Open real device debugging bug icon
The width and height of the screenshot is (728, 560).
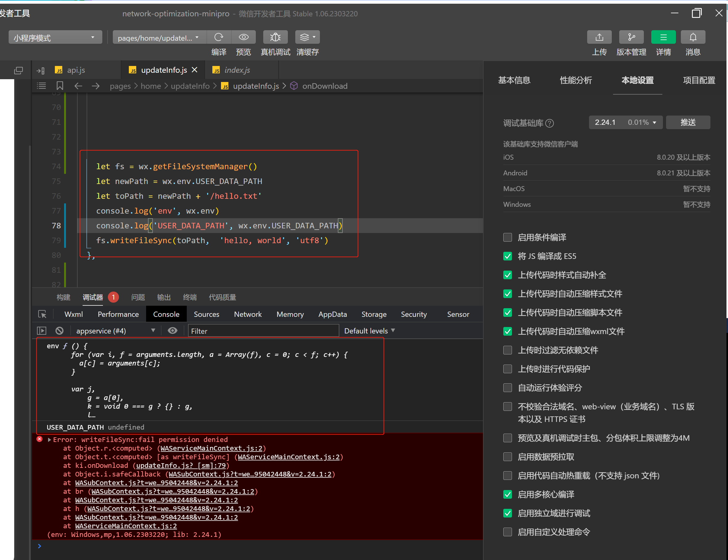point(275,37)
